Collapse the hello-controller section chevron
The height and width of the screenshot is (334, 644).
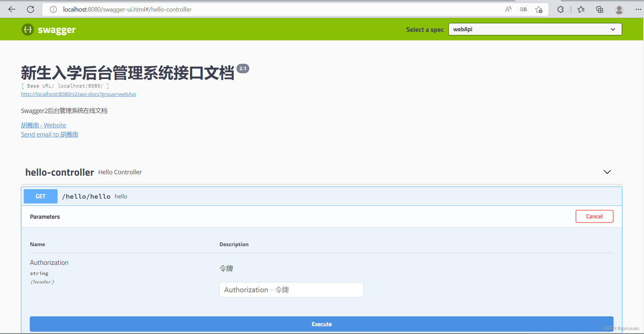(x=607, y=172)
